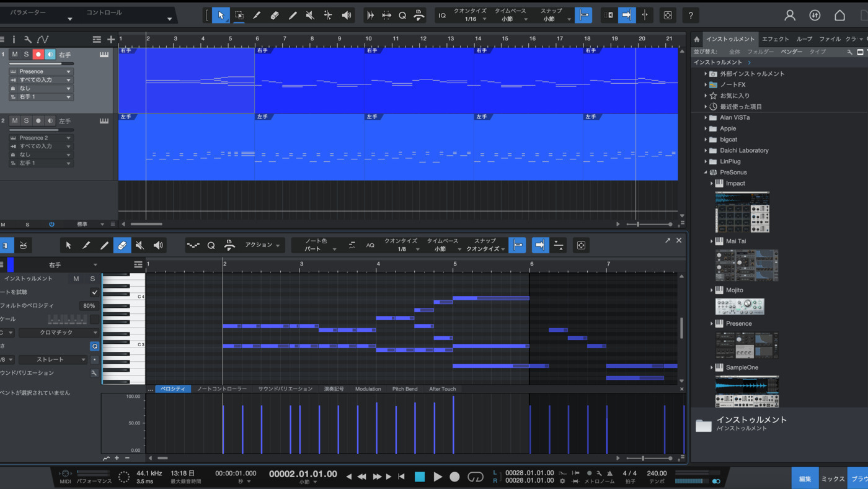Click the Impact instrument thumbnail
The height and width of the screenshot is (489, 868).
point(742,212)
